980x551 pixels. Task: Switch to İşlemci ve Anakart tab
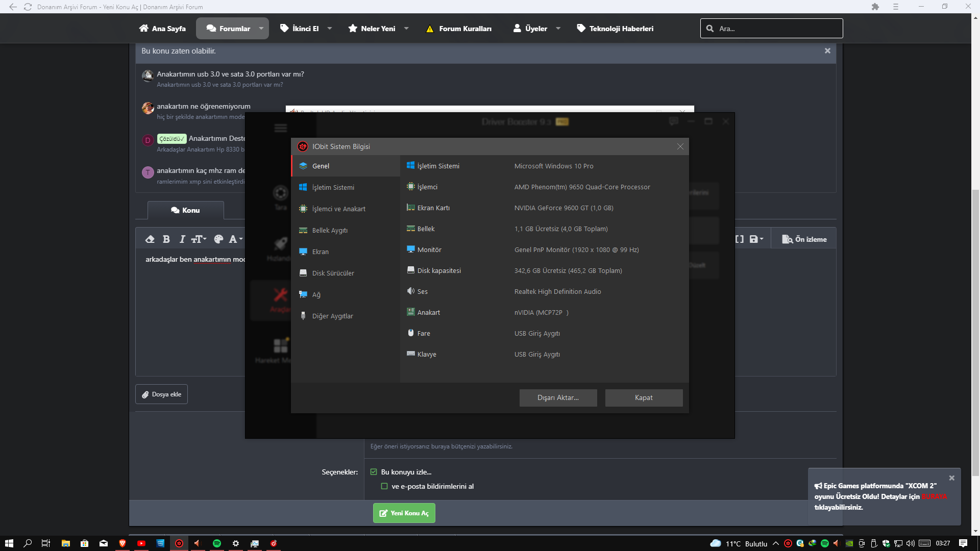pyautogui.click(x=338, y=209)
